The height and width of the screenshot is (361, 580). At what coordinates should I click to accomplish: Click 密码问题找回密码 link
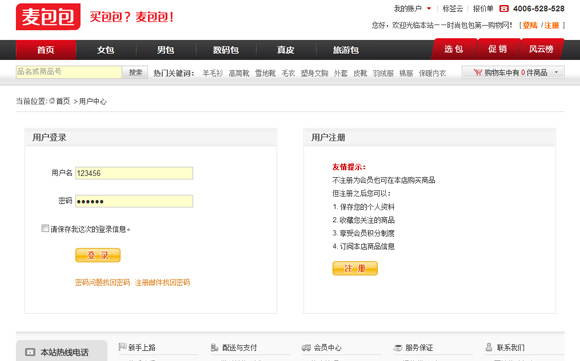coord(102,283)
